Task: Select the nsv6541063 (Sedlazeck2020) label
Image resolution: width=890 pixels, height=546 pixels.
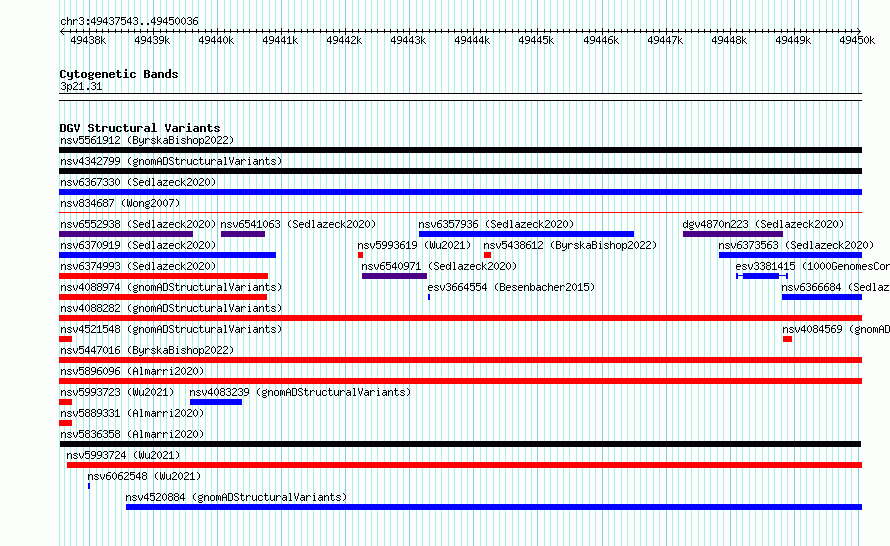Action: [299, 224]
